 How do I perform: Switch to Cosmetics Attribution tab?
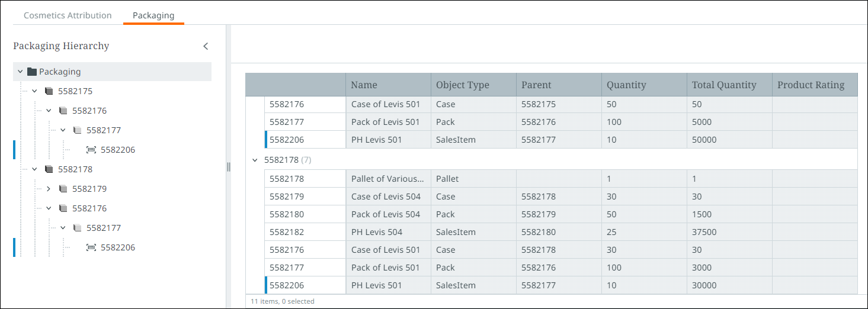[x=68, y=15]
